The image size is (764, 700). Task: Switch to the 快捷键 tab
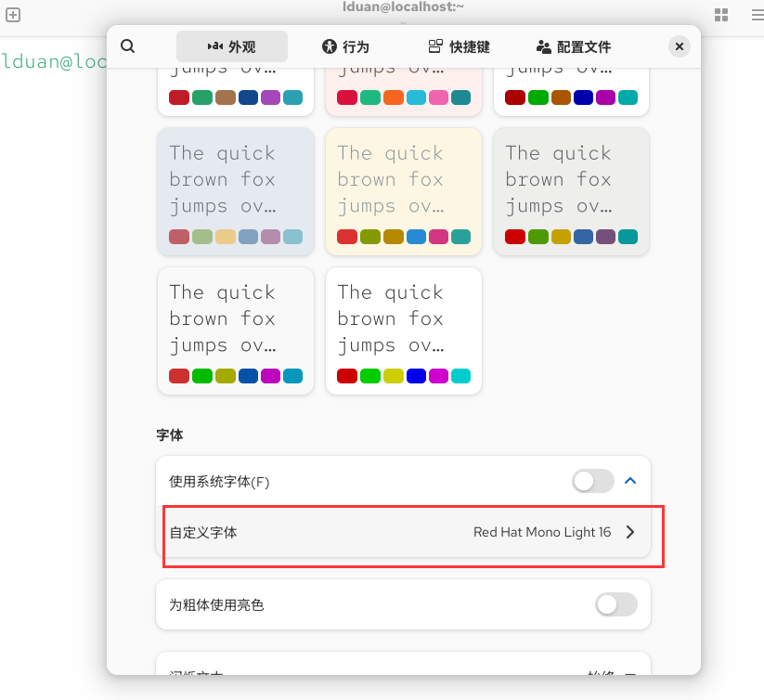pos(459,46)
